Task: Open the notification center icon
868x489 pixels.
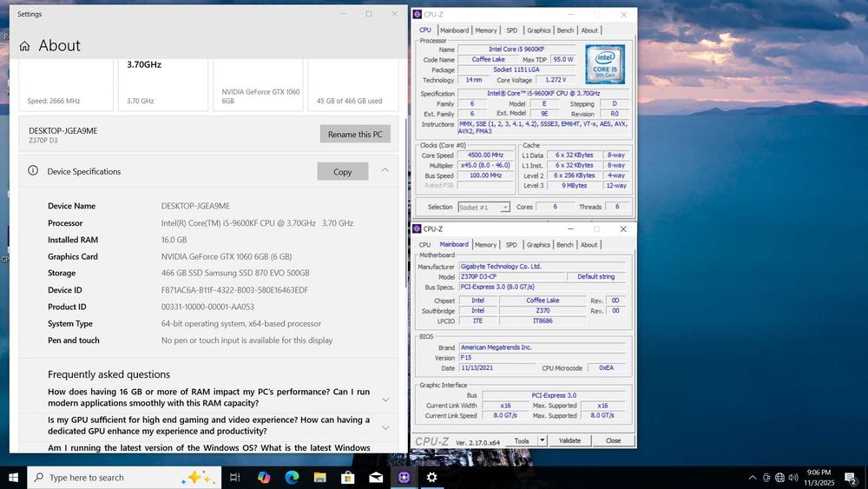Action: point(851,478)
